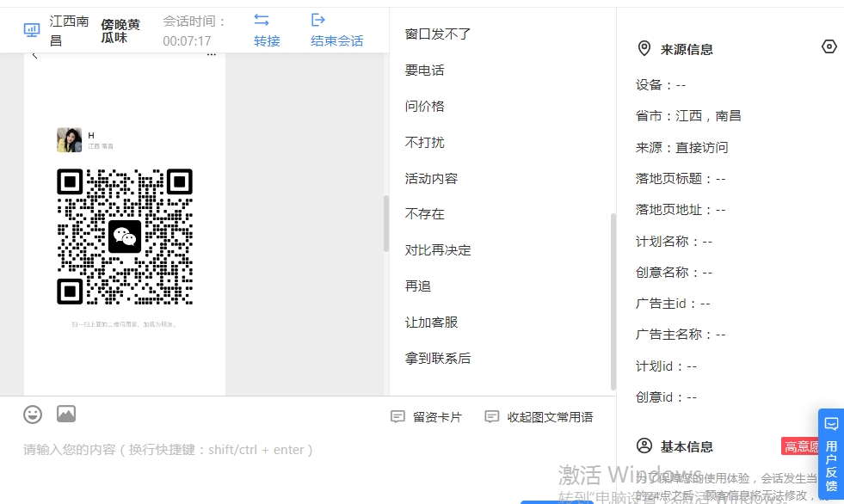Click the 基本信息 section heading
The width and height of the screenshot is (844, 504).
click(x=687, y=446)
